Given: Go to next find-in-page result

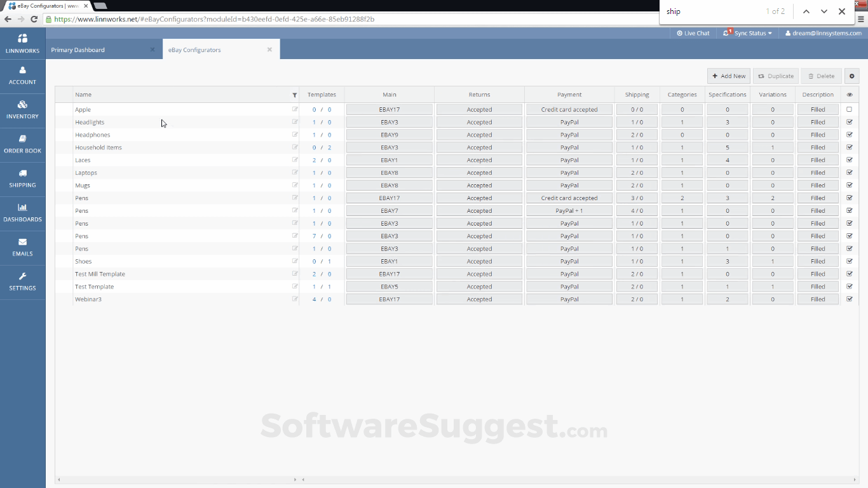Looking at the screenshot, I should (x=824, y=11).
